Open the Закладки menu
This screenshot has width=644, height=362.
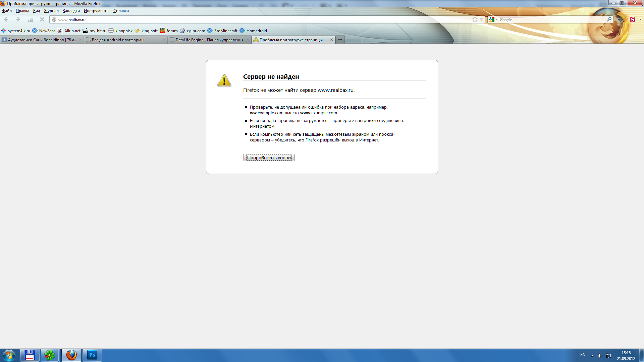click(x=71, y=11)
